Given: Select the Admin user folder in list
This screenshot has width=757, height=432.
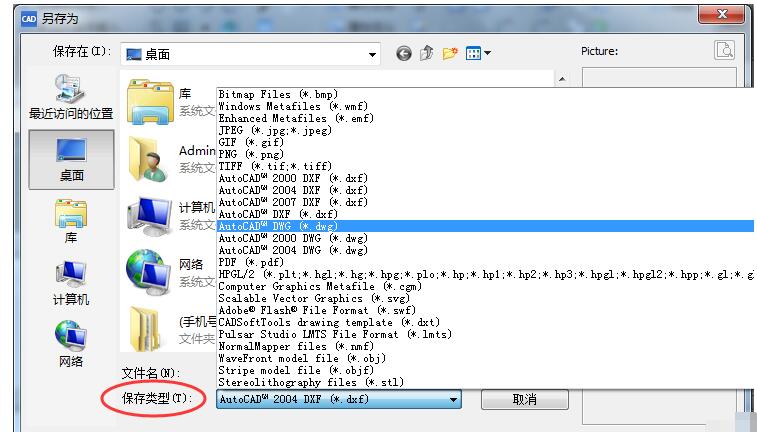Looking at the screenshot, I should click(171, 159).
